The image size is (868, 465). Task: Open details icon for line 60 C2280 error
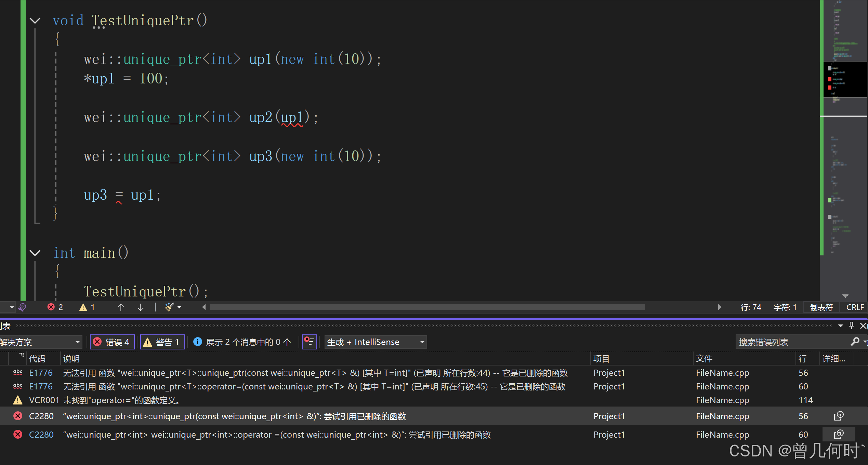pos(838,435)
